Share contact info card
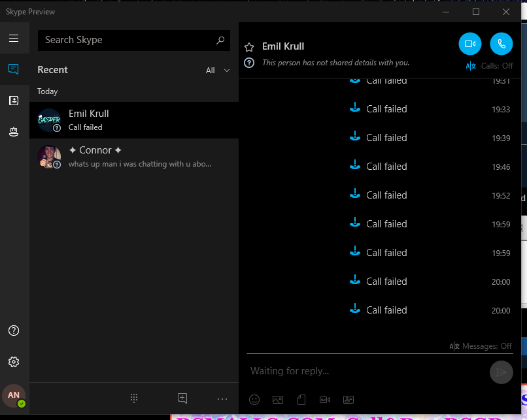Viewport: 527px width, 420px height. [x=348, y=400]
